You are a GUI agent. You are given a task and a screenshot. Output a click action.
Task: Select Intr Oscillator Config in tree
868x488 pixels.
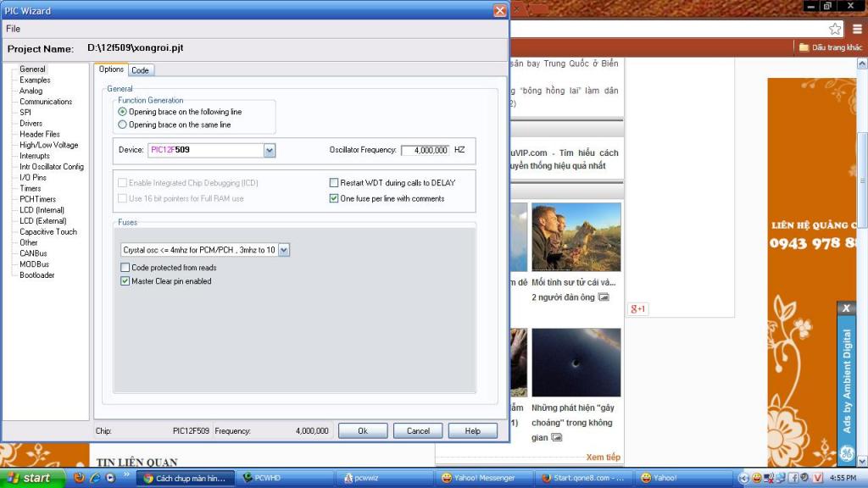click(52, 167)
